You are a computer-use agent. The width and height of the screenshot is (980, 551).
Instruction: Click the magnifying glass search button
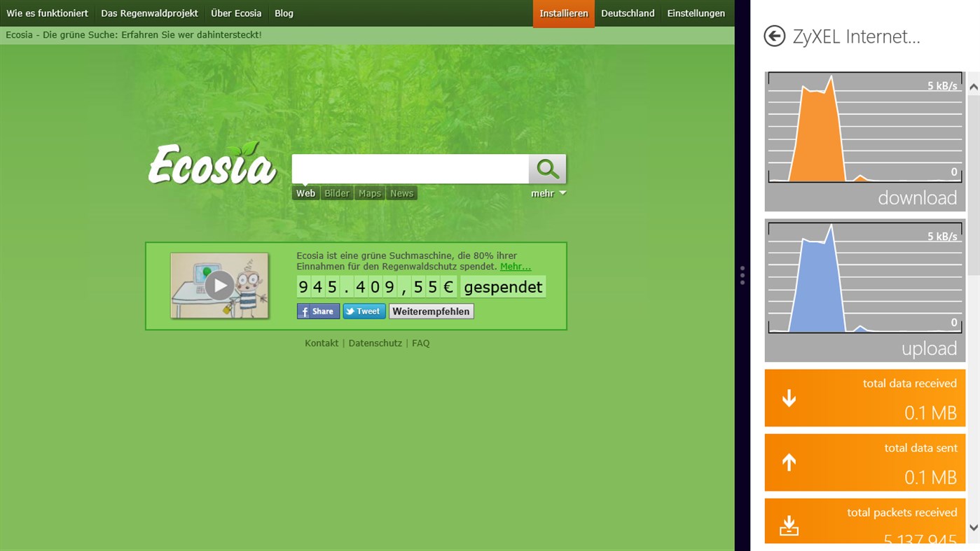coord(547,169)
